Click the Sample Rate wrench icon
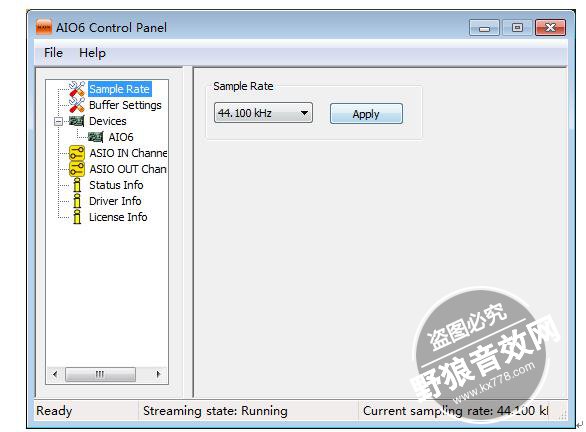Screen dimensions: 586x432 click(77, 89)
